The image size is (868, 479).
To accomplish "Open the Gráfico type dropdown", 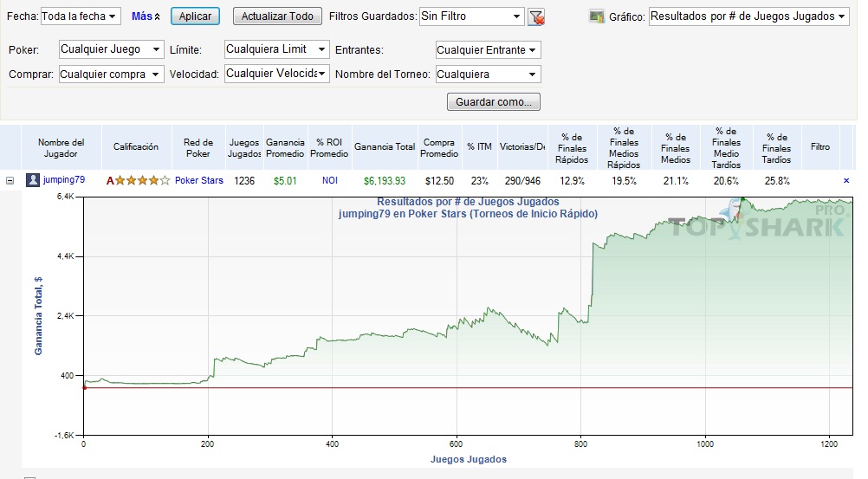I will click(x=748, y=16).
